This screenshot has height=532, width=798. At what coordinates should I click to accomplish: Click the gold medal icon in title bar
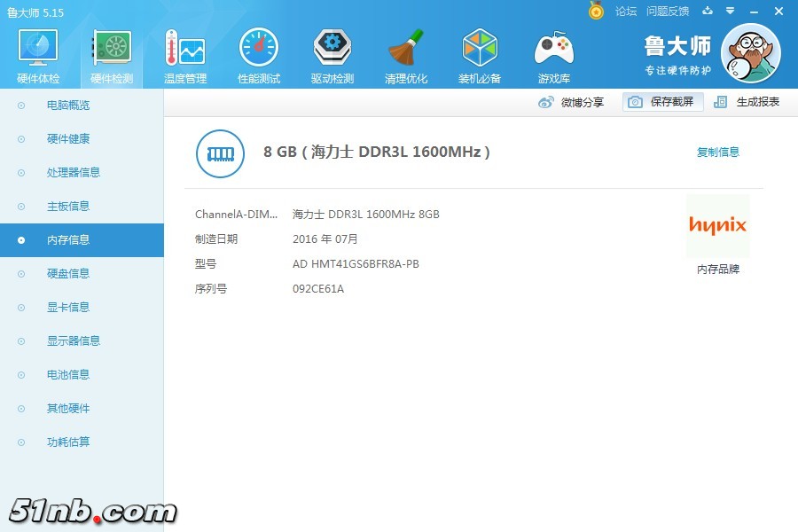pyautogui.click(x=597, y=11)
